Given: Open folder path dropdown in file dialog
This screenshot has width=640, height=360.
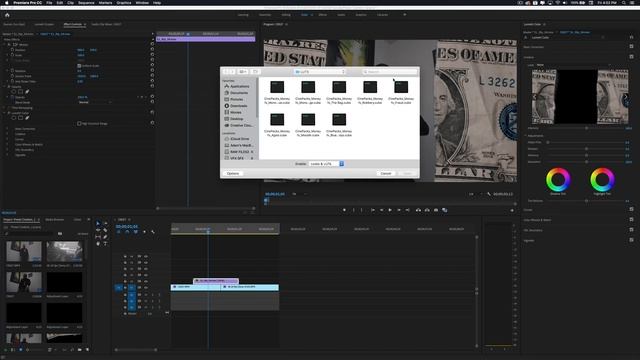Looking at the screenshot, I should pyautogui.click(x=320, y=72).
